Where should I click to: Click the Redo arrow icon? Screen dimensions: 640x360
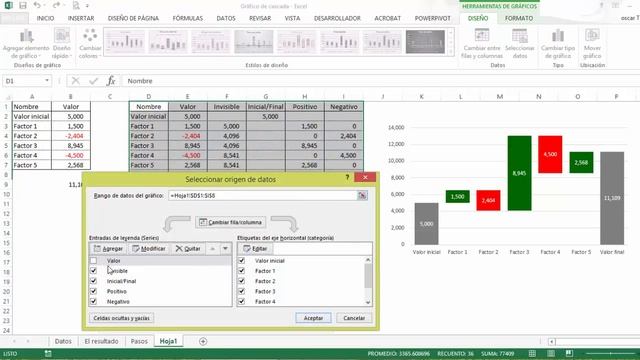(56, 6)
